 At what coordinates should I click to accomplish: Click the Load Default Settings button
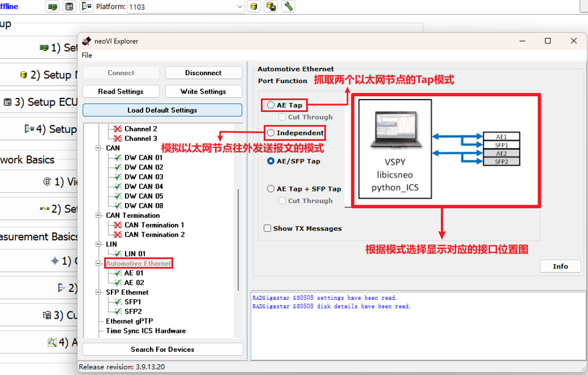162,110
